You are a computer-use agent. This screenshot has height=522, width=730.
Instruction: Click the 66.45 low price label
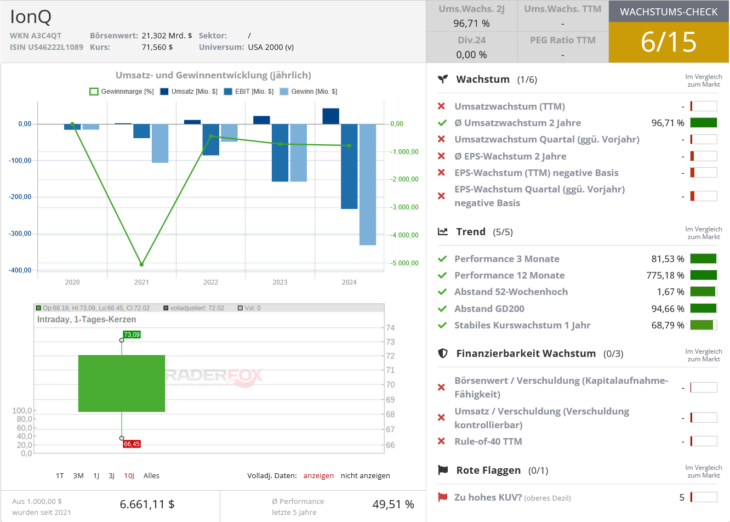coord(132,444)
